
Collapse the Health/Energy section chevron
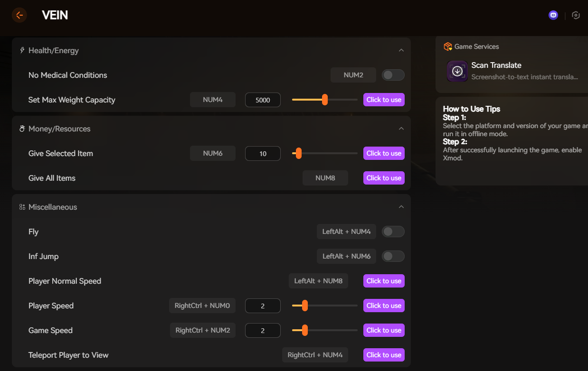(401, 50)
